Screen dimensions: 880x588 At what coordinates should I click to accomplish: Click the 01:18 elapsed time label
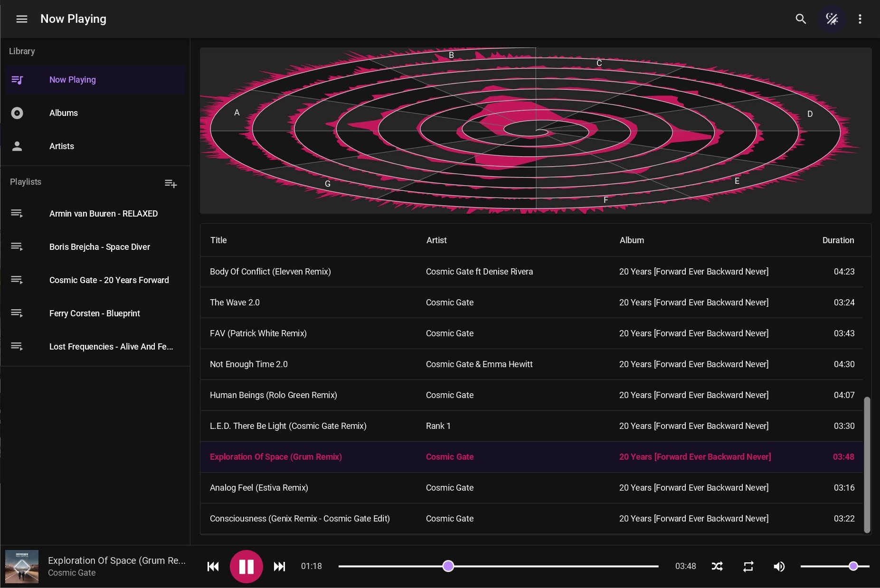[312, 566]
